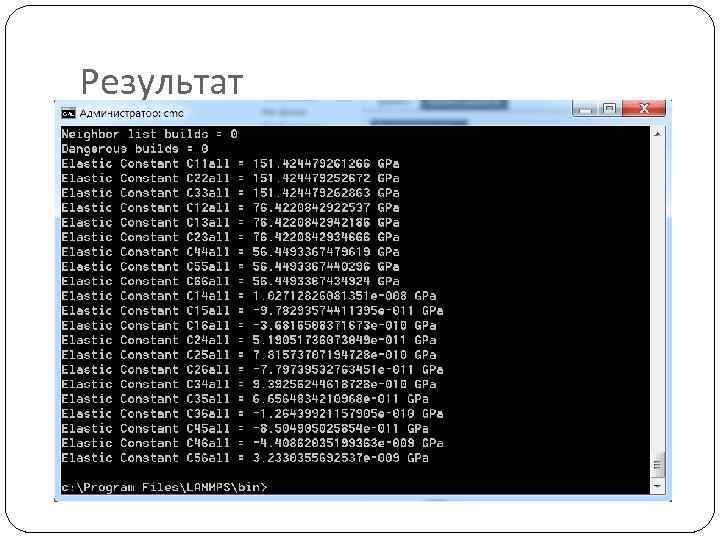The width and height of the screenshot is (720, 540).
Task: Click the cmd icon in title bar
Action: [x=68, y=113]
